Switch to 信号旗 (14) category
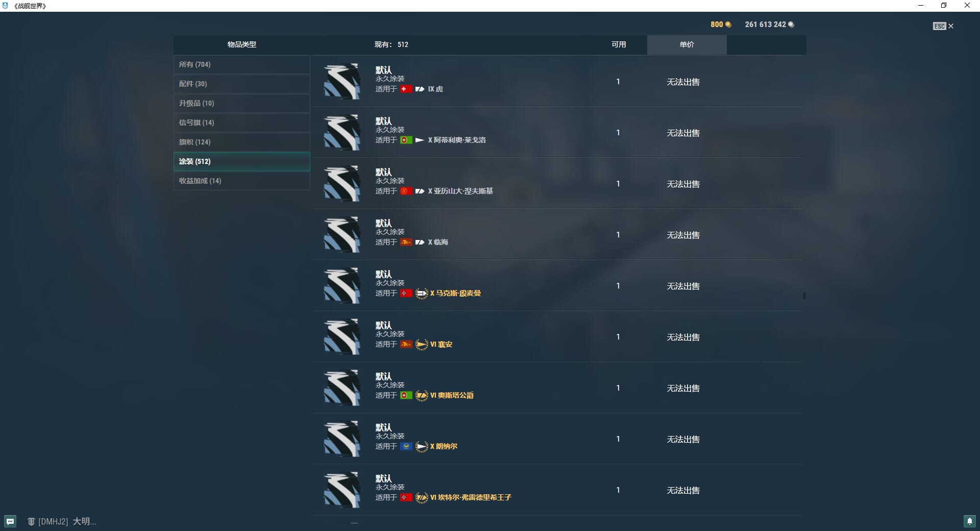Image resolution: width=980 pixels, height=531 pixels. tap(242, 123)
